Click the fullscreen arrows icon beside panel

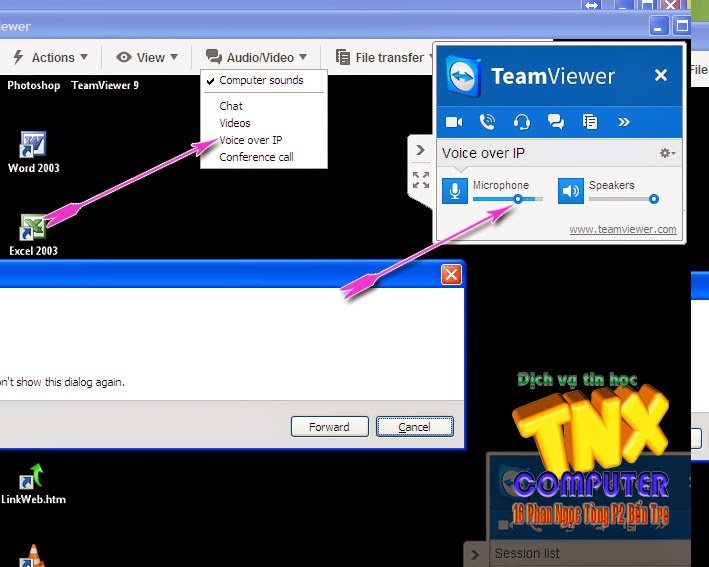(421, 180)
